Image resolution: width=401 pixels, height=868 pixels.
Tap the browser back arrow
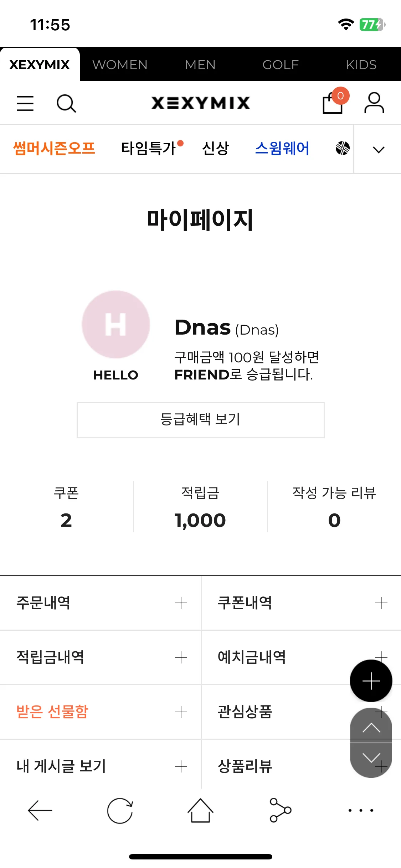[x=40, y=810]
